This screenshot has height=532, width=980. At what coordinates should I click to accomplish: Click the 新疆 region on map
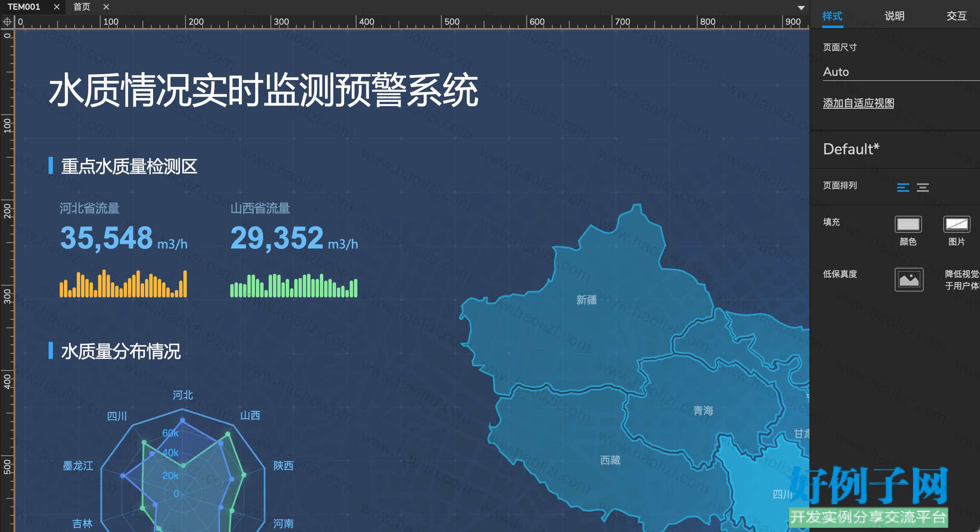click(x=586, y=300)
